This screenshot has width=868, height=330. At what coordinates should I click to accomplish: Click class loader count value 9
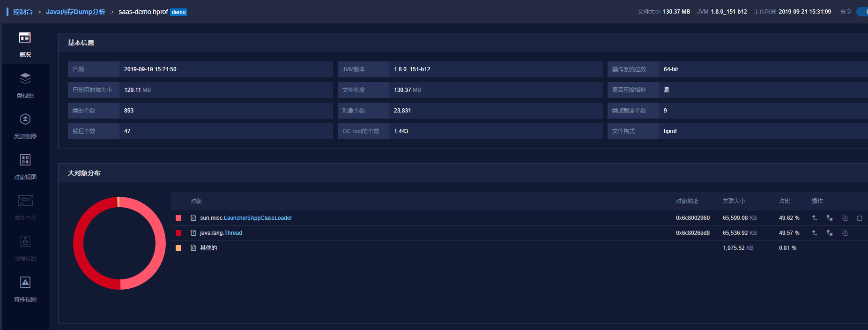click(x=665, y=111)
